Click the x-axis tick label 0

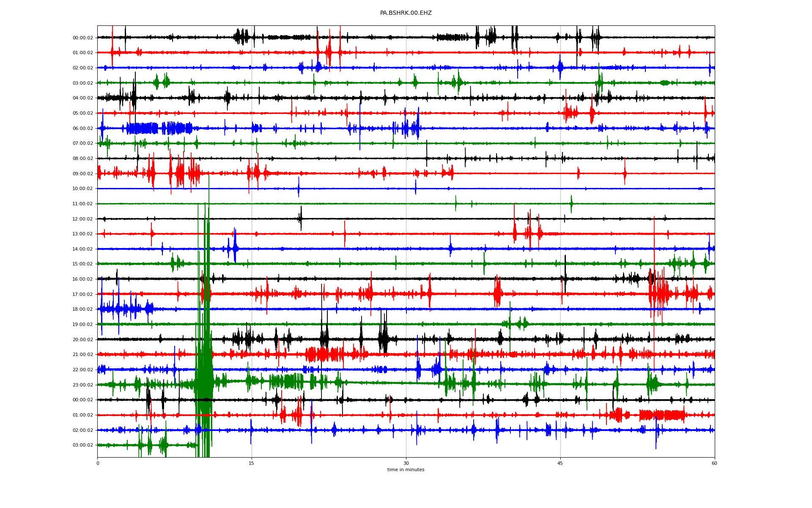[x=98, y=463]
